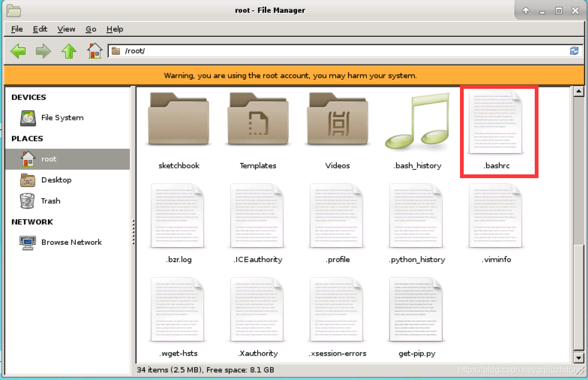The height and width of the screenshot is (380, 588).
Task: Select the .bash_history music note icon
Action: (x=417, y=120)
